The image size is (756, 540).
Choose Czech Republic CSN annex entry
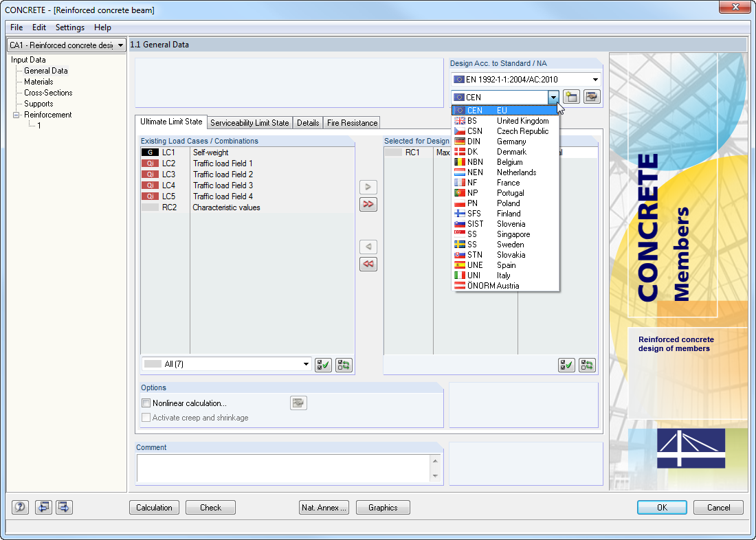point(505,131)
